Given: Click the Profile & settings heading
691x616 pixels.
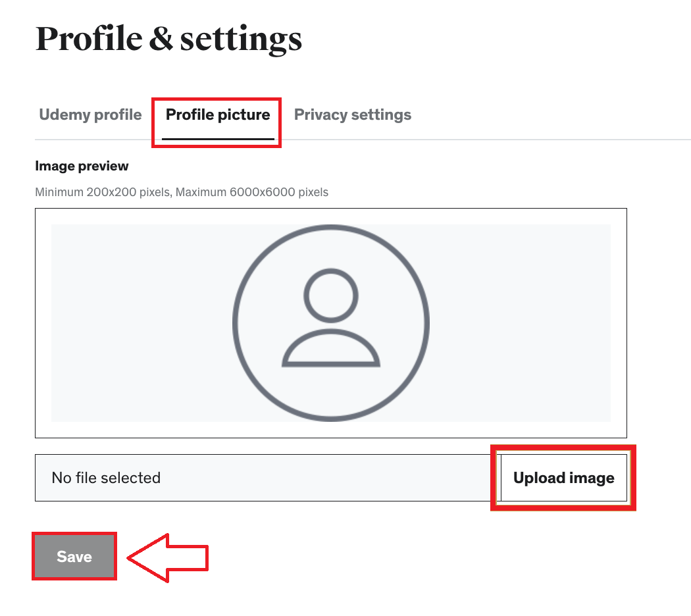Looking at the screenshot, I should coord(168,38).
